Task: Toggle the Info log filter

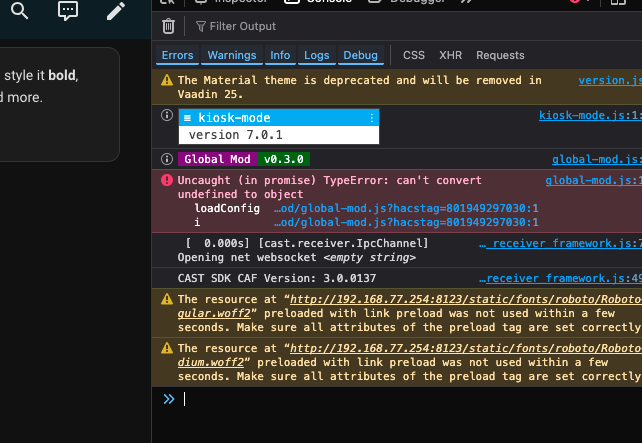Action: [280, 55]
